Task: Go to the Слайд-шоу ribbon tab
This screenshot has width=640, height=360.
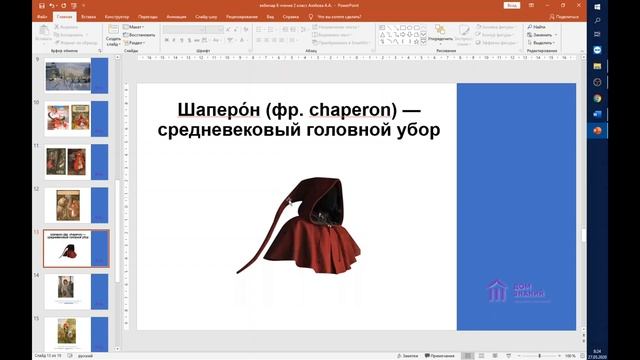Action: 206,17
